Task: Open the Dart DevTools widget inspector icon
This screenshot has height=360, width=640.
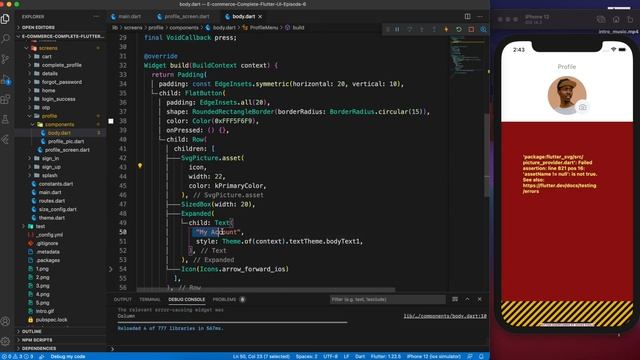Action: pyautogui.click(x=483, y=29)
